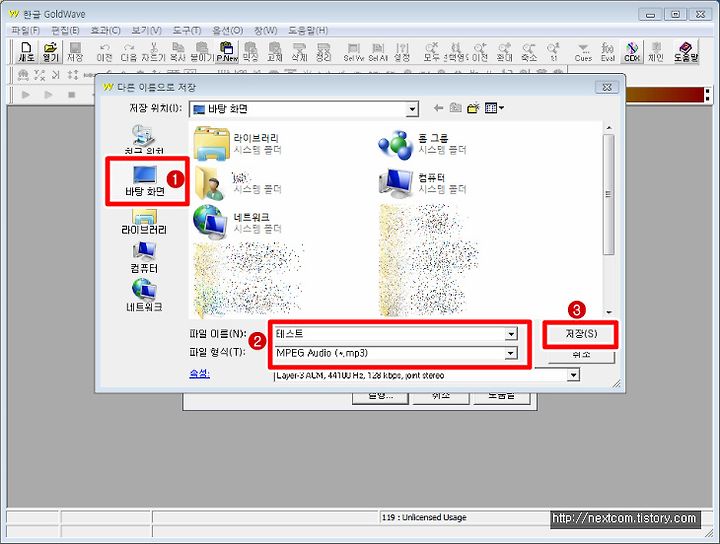Open the 도움말(H) menu
This screenshot has height=544, width=720.
coord(308,30)
